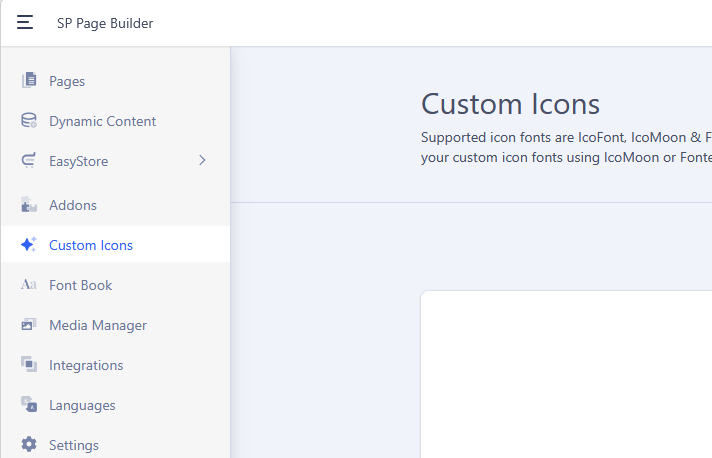Click the empty white icons panel
This screenshot has height=458, width=712.
click(566, 374)
